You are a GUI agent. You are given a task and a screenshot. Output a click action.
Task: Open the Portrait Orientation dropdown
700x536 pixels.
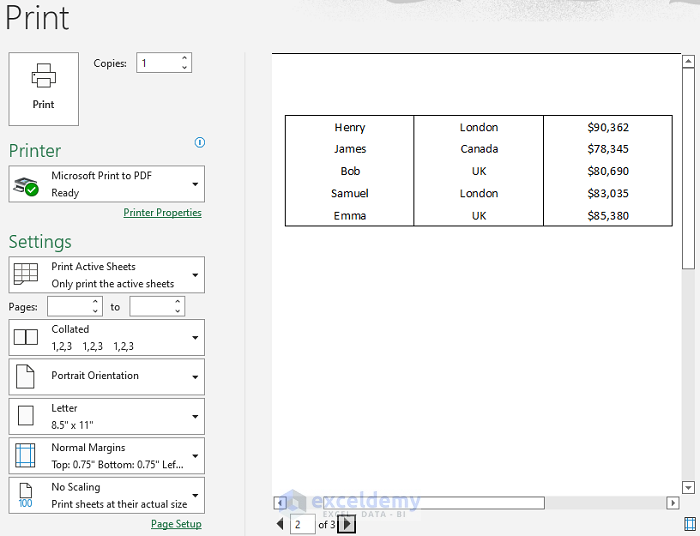click(107, 377)
